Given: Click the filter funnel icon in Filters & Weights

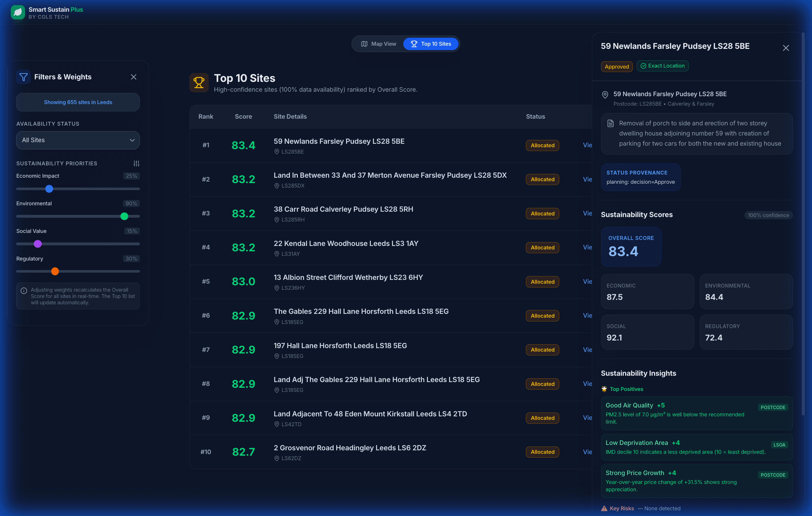Looking at the screenshot, I should click(23, 76).
